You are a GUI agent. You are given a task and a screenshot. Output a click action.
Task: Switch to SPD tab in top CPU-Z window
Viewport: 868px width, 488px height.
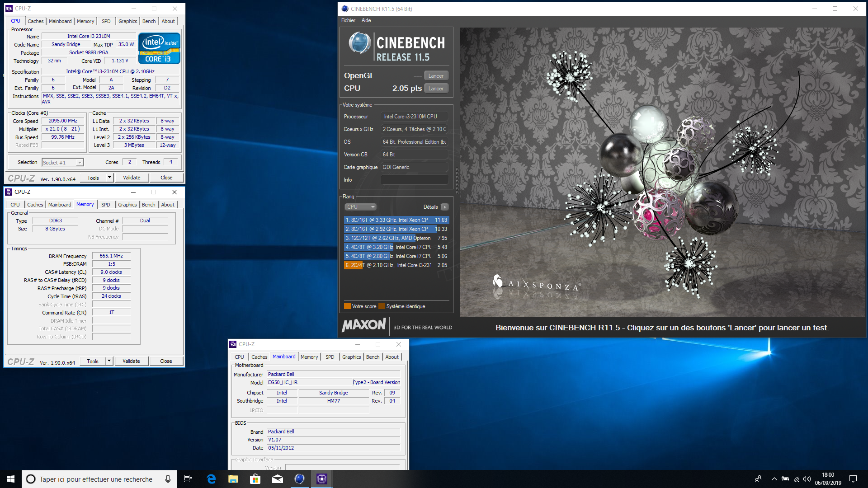pos(106,21)
